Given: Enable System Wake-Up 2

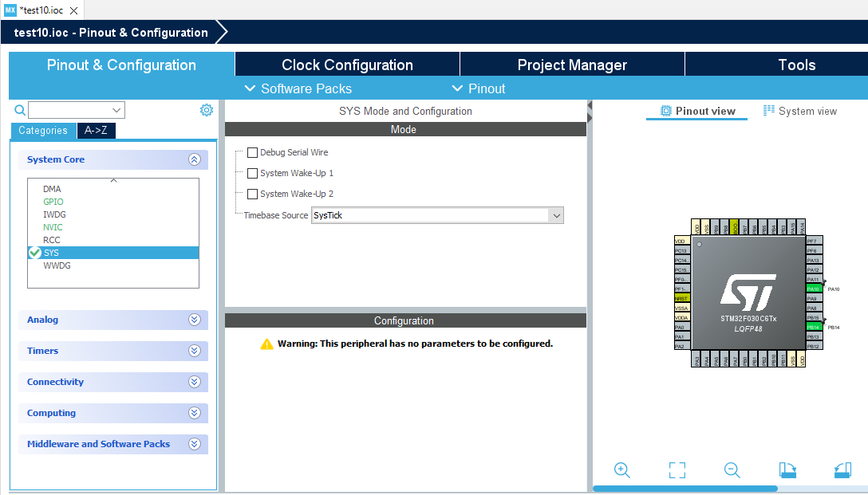Looking at the screenshot, I should (x=252, y=193).
